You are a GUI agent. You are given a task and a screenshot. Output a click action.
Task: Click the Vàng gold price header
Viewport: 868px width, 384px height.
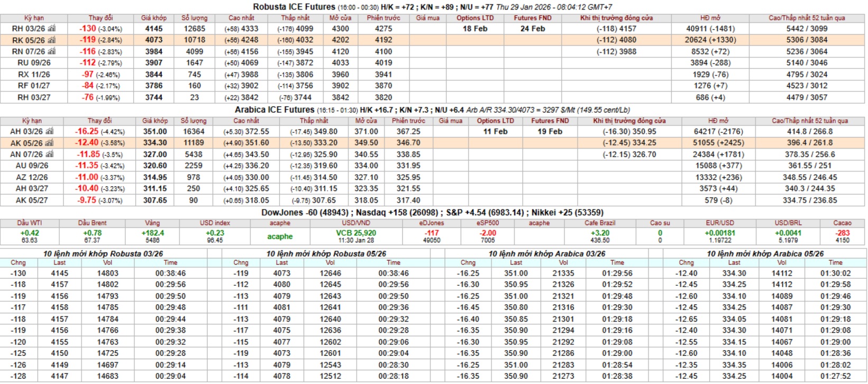tap(152, 223)
